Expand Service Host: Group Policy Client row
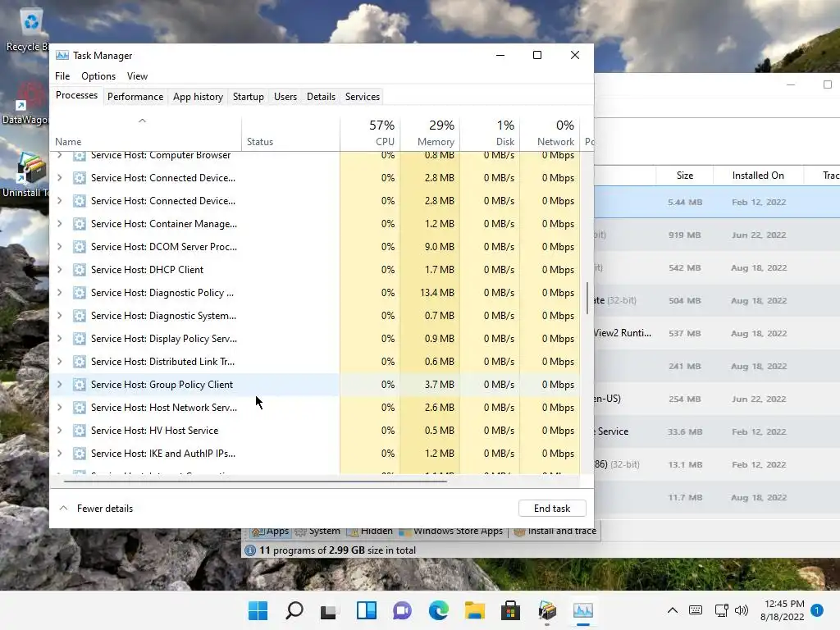 point(59,385)
